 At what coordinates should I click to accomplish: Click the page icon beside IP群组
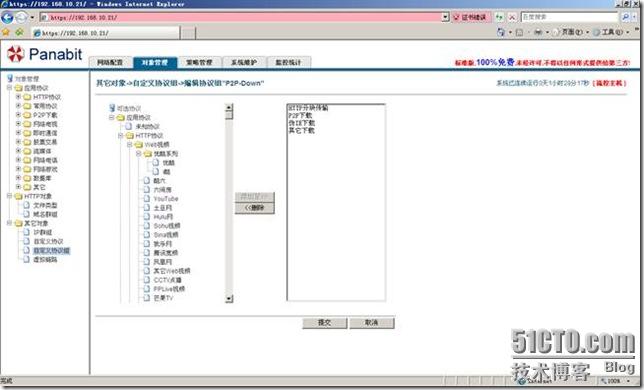click(x=27, y=232)
